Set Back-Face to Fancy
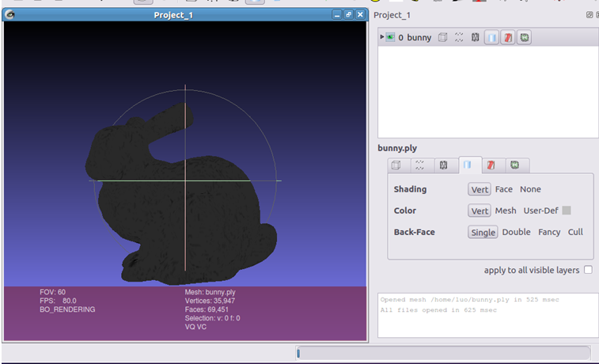 tap(549, 232)
